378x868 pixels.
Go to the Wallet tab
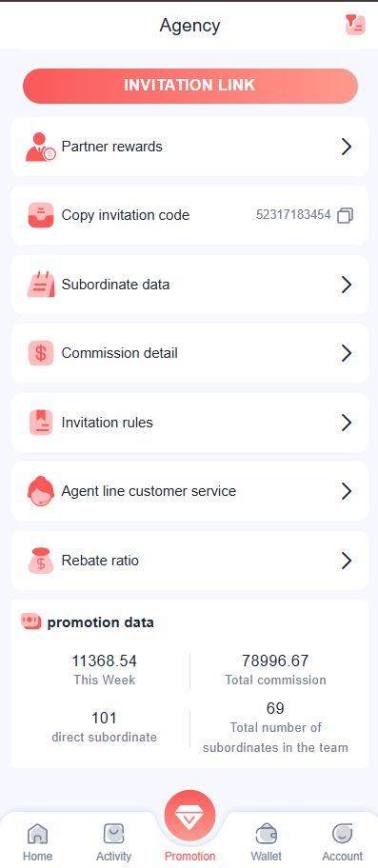pos(267,842)
